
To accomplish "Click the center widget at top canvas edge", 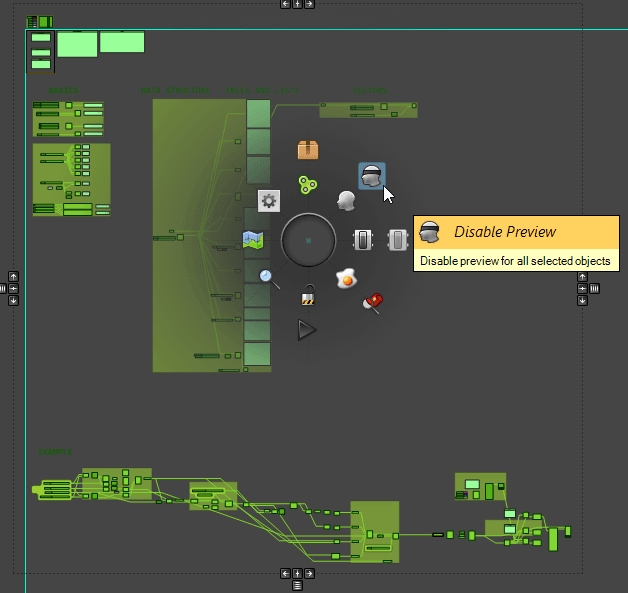I will point(297,4).
